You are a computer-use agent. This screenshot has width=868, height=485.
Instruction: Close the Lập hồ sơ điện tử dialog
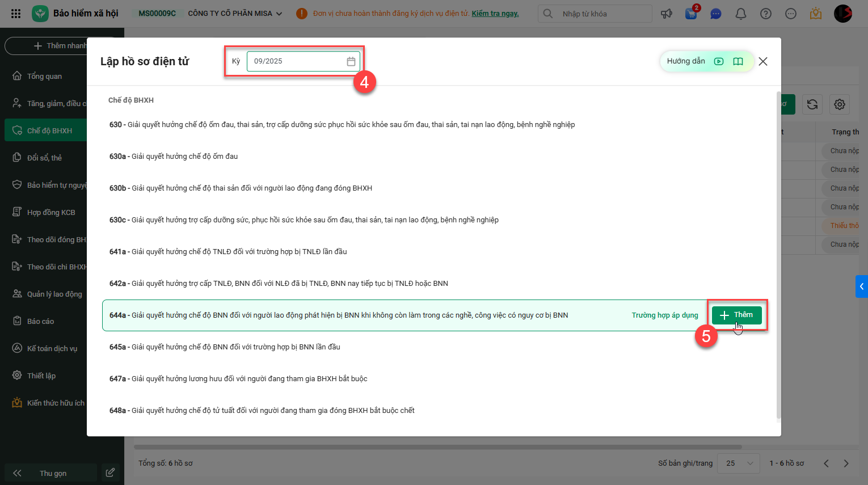[x=763, y=61]
